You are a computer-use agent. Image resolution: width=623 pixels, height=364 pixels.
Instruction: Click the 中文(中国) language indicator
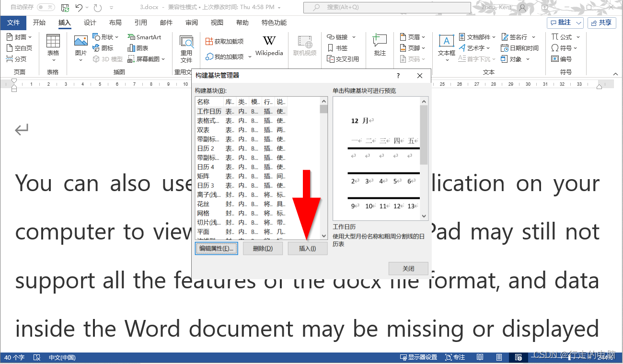pyautogui.click(x=62, y=357)
